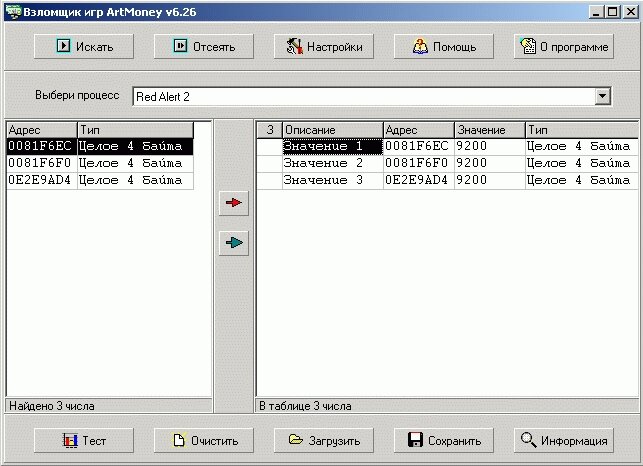Image resolution: width=643 pixels, height=466 pixels.
Task: Click type cell in Значение 2 row
Action: click(581, 163)
